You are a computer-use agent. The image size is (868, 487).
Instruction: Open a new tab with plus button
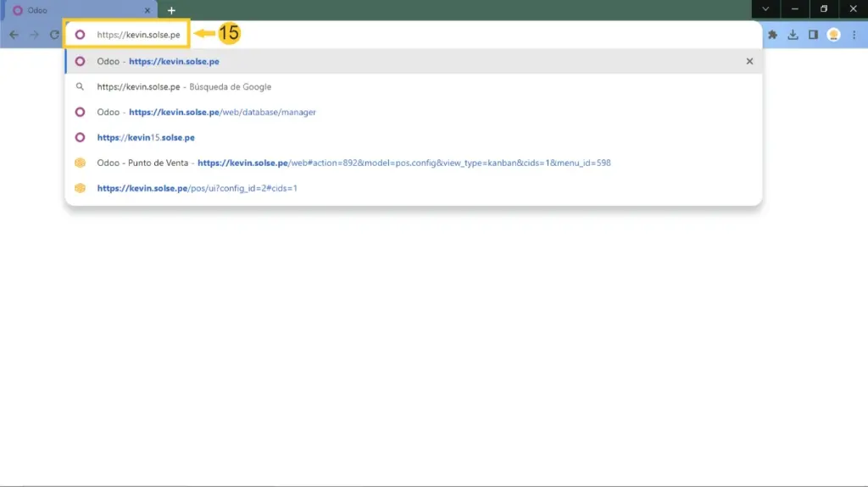[171, 10]
